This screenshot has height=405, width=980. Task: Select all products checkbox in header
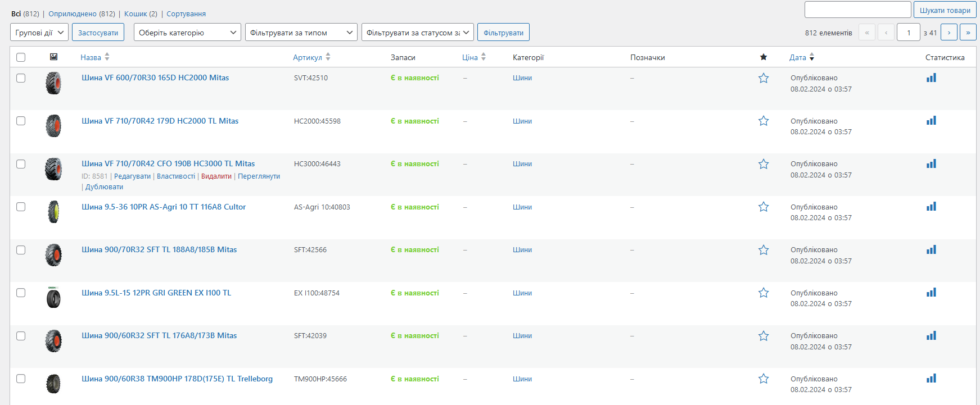click(x=21, y=57)
